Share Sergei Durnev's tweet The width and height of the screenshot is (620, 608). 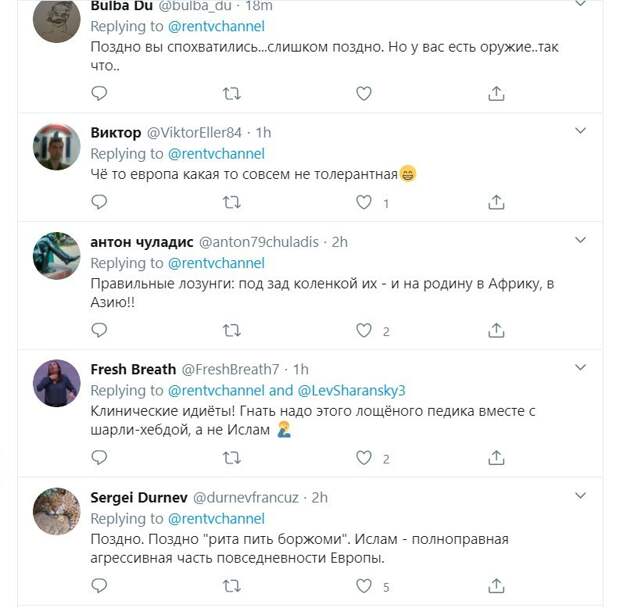click(496, 587)
